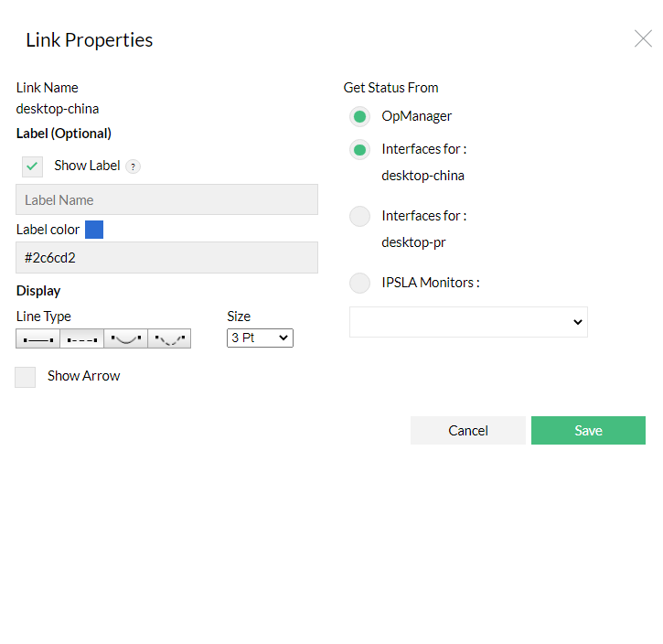The width and height of the screenshot is (663, 644).
Task: Click the Show Label help question icon
Action: click(134, 166)
